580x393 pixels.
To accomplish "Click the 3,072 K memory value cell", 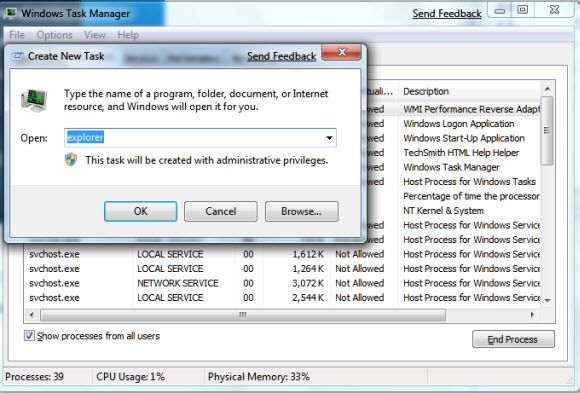I will click(308, 283).
